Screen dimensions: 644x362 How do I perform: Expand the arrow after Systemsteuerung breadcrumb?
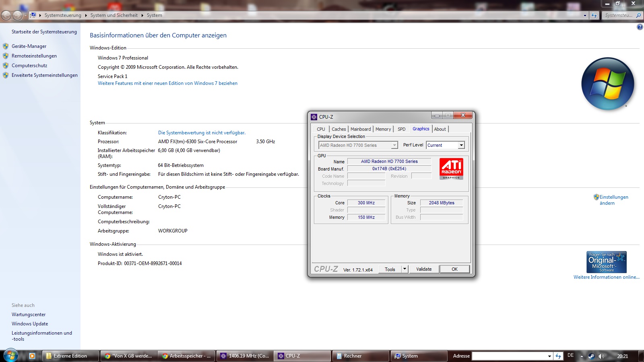[86, 15]
